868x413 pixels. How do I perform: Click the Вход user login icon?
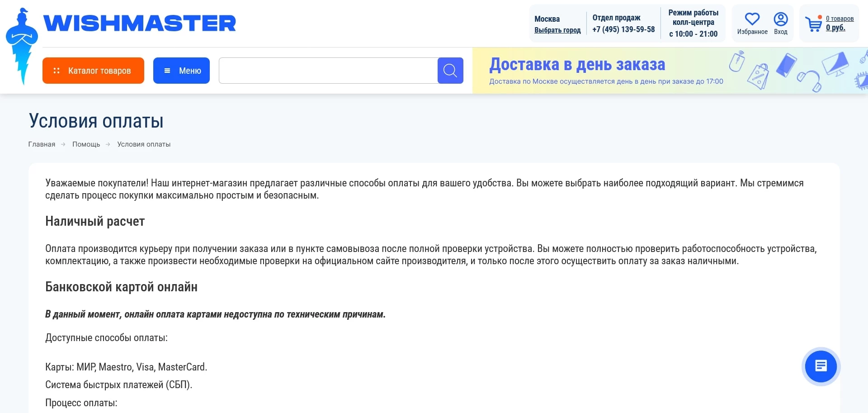[780, 19]
